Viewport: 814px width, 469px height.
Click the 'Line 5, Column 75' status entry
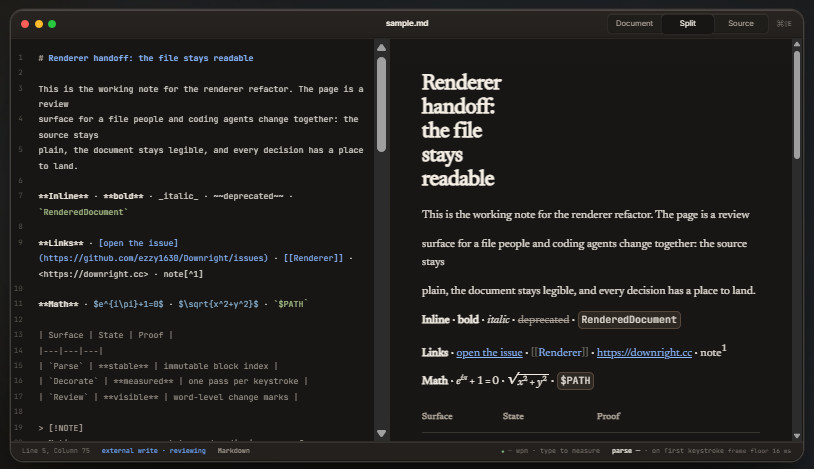tap(56, 450)
